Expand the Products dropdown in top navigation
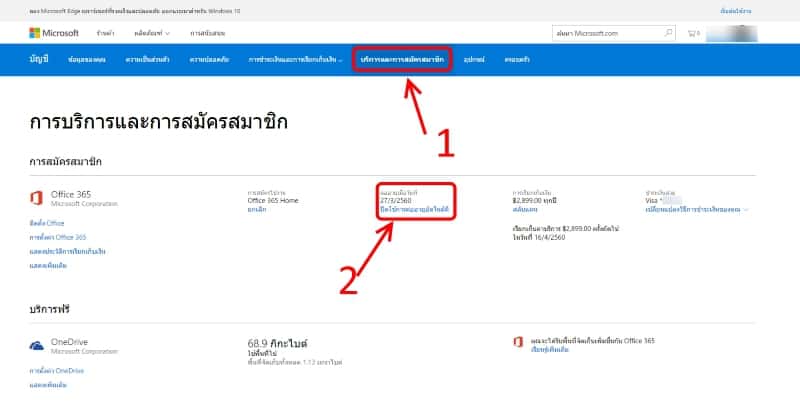Image resolution: width=800 pixels, height=405 pixels. (x=152, y=33)
